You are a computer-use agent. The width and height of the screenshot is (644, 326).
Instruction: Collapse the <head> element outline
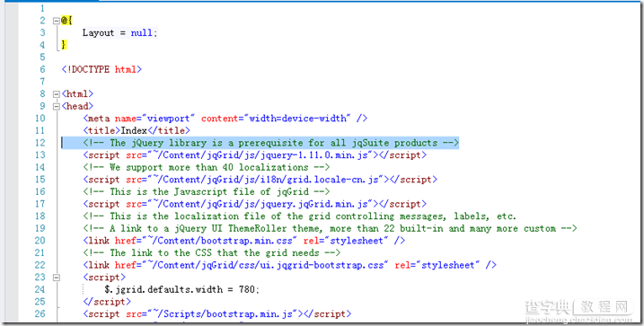[x=57, y=106]
